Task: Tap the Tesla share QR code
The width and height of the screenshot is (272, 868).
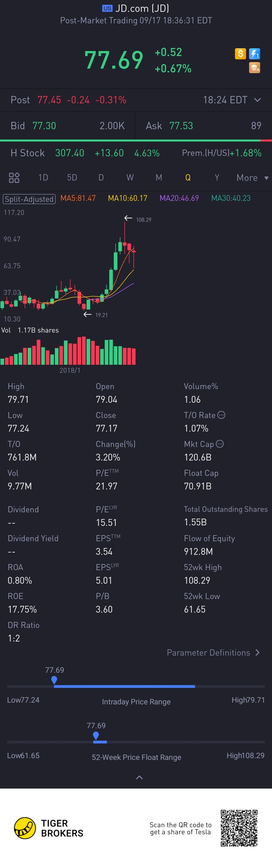Action: point(239,828)
